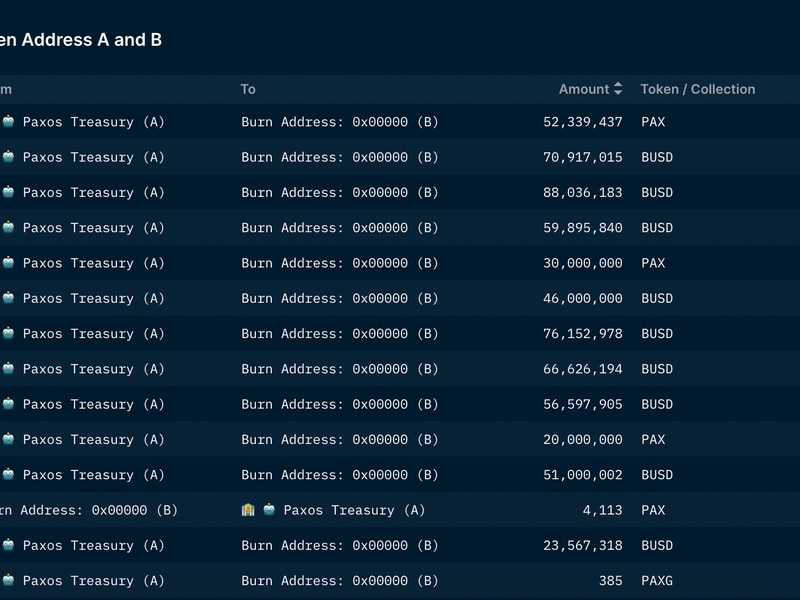Click the sender icon in the 52,339,437 row
The image size is (800, 600).
8,122
